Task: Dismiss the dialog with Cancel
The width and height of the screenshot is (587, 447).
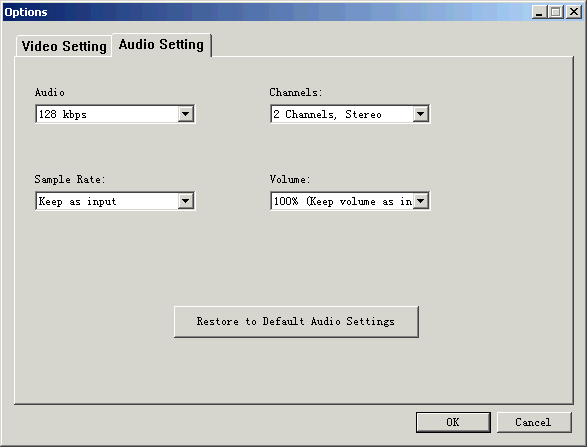Action: coord(534,422)
